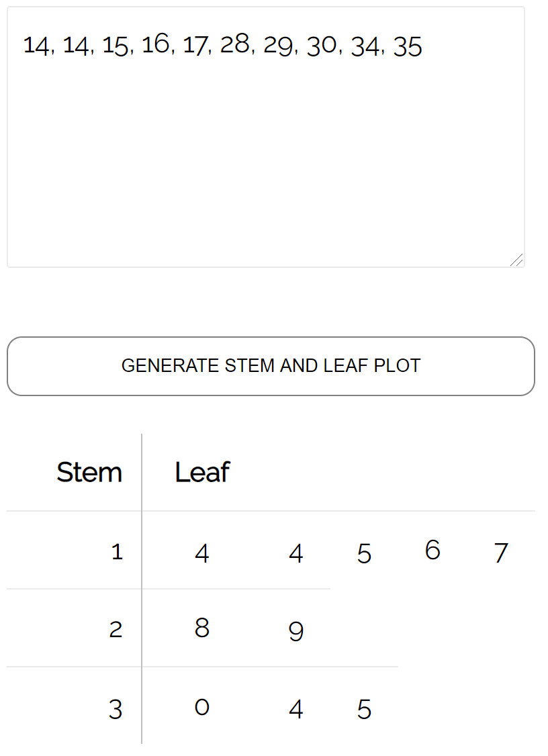
Task: Click stem value 2 in the plot
Action: point(116,630)
